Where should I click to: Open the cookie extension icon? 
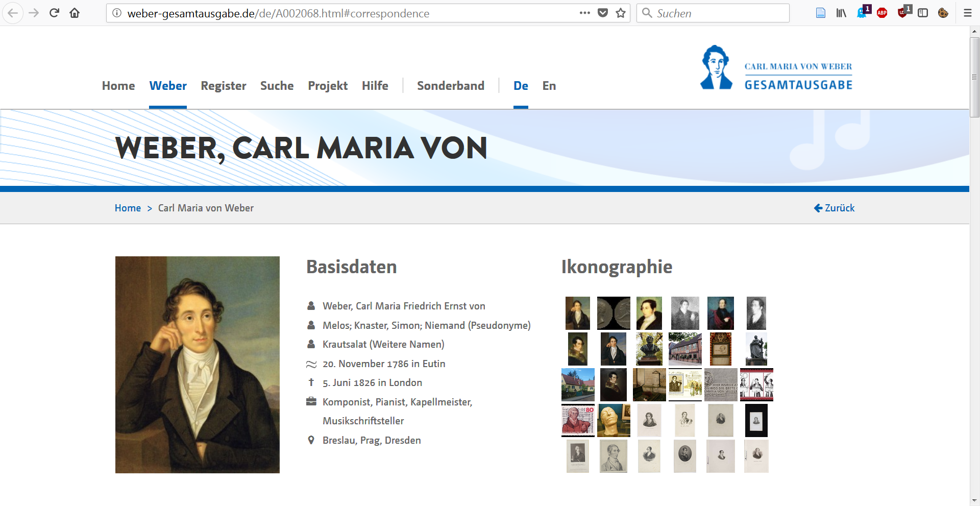943,13
